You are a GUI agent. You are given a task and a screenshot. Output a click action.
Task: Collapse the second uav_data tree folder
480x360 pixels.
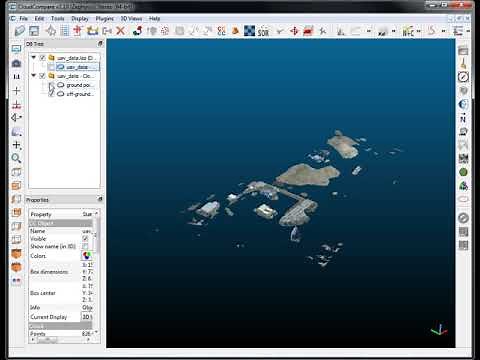point(34,76)
